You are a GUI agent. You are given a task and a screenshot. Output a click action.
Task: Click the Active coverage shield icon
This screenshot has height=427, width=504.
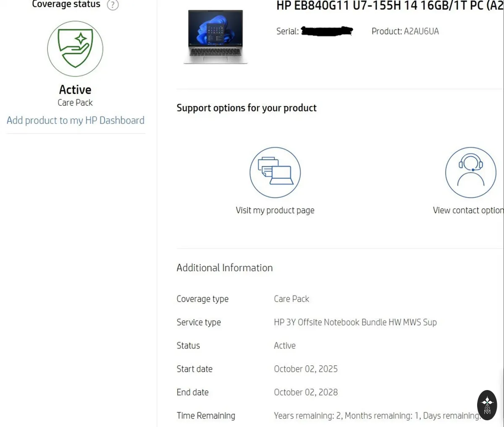click(x=75, y=49)
